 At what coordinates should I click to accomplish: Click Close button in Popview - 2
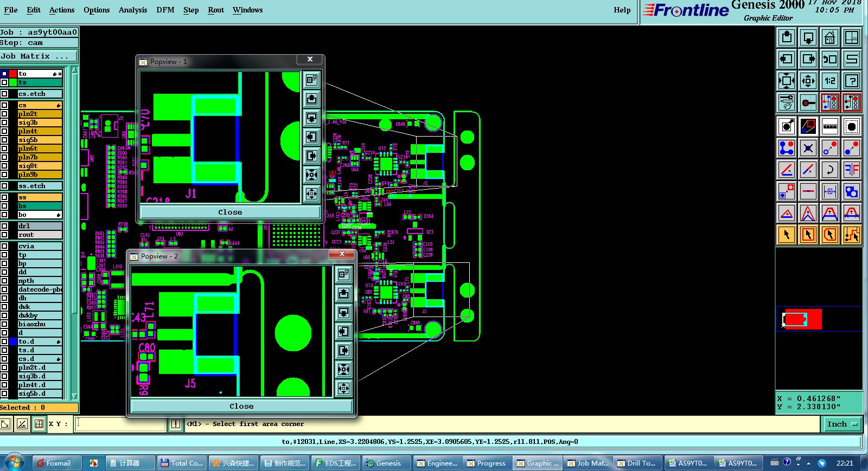[241, 406]
